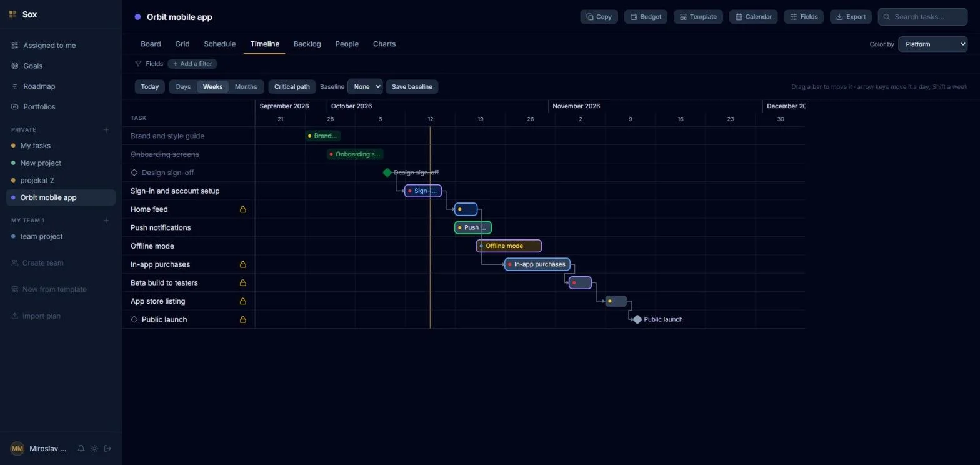980x465 pixels.
Task: Click the Design sign-off milestone diamond in task list
Action: click(x=134, y=172)
